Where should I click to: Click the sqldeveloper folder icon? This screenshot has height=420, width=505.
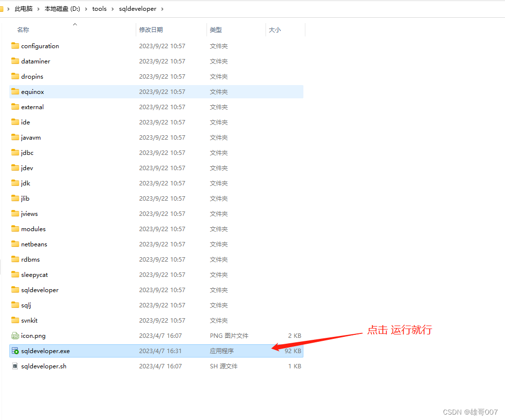15,290
